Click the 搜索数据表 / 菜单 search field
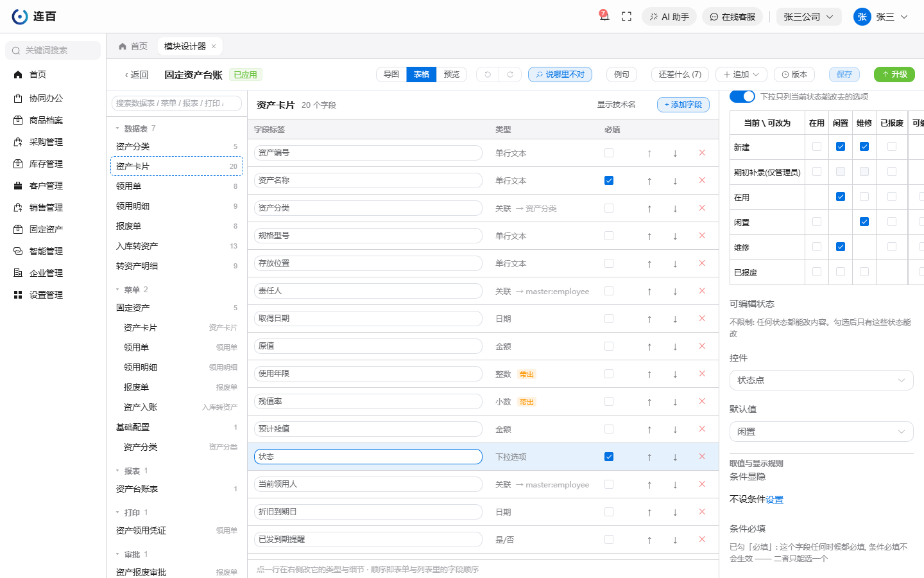The height and width of the screenshot is (578, 924). point(176,103)
